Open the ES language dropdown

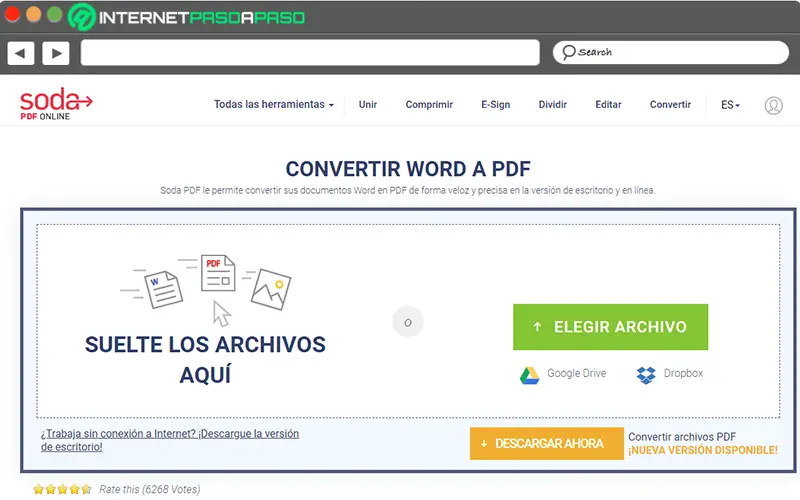730,105
